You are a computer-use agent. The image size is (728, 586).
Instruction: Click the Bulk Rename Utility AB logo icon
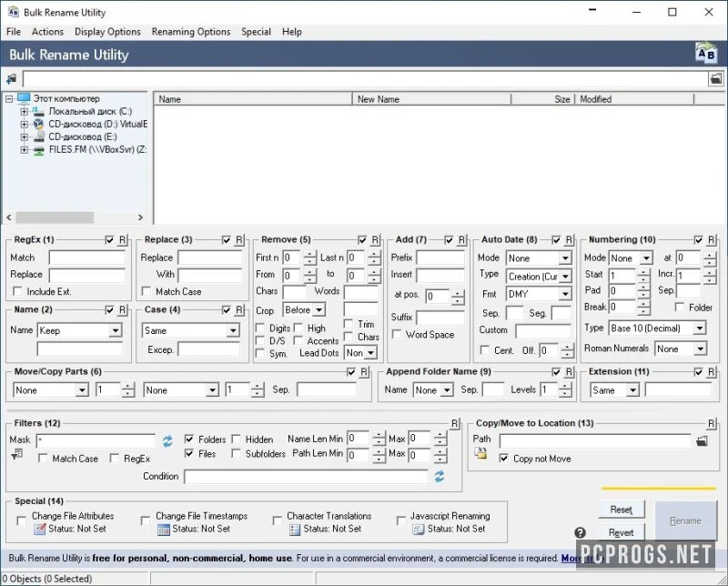706,54
